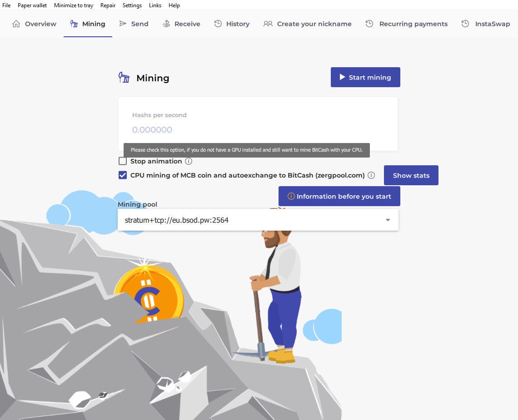Click the Mining pickaxe tab icon
Screen dimensions: 518x420
coord(74,24)
